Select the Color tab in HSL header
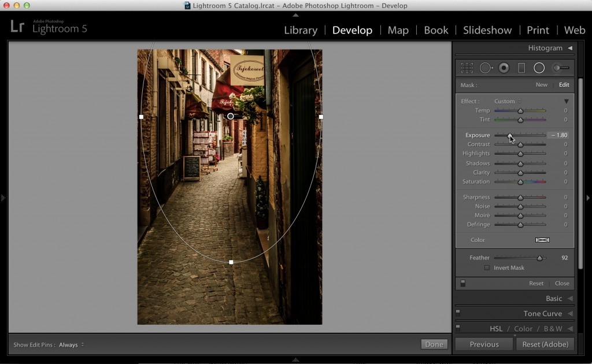 [x=523, y=329]
